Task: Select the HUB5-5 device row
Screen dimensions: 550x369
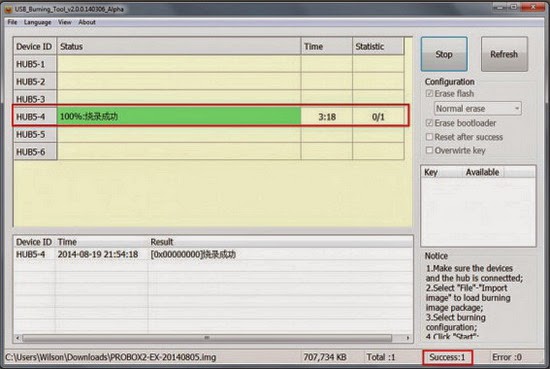Action: tap(209, 134)
